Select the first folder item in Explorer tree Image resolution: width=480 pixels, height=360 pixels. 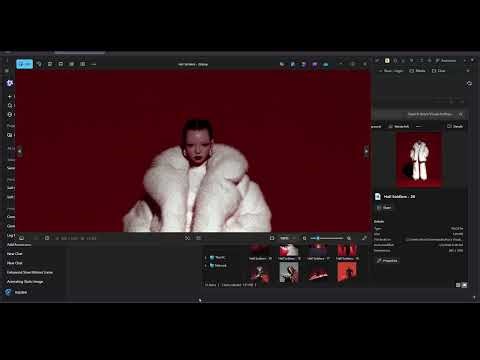click(218, 257)
